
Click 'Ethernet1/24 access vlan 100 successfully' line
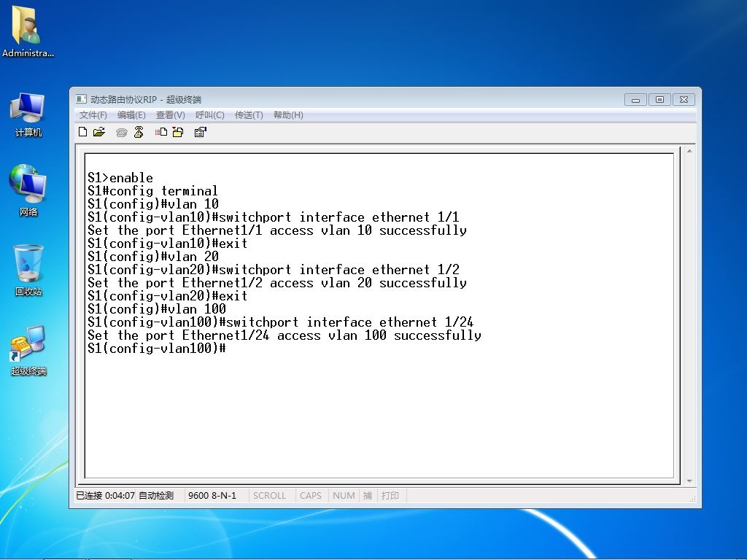pyautogui.click(x=285, y=335)
